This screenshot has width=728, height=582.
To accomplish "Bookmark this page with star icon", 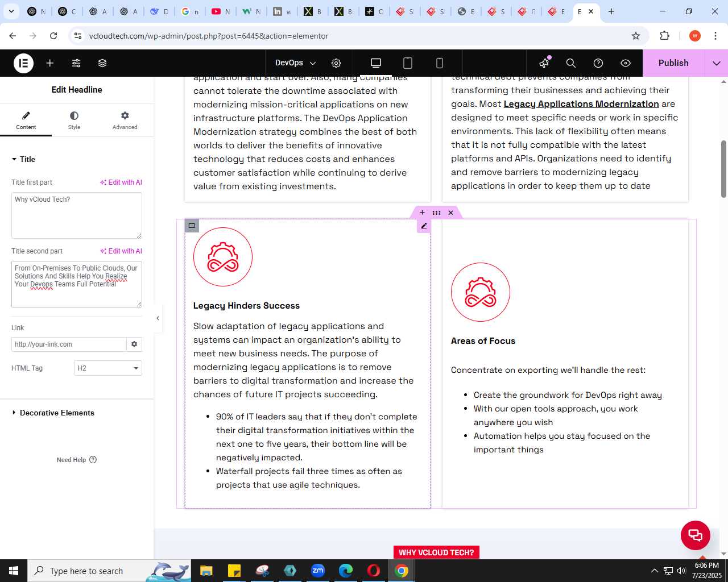I will (636, 36).
